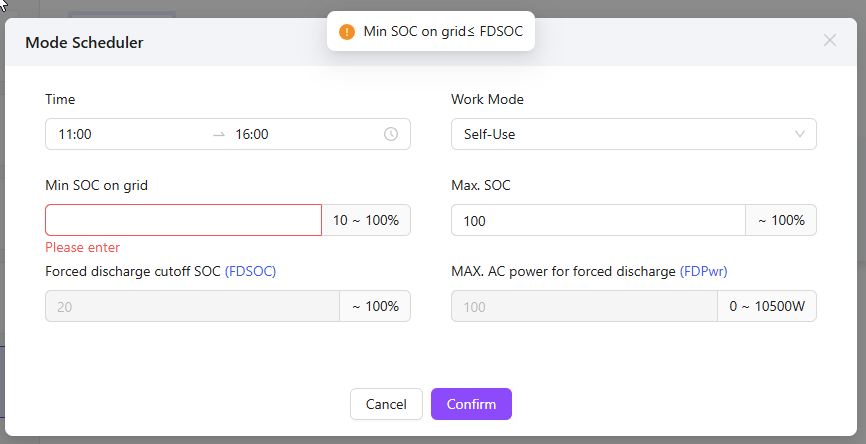
Task: Click the 'Please enter' error message
Action: pos(82,247)
